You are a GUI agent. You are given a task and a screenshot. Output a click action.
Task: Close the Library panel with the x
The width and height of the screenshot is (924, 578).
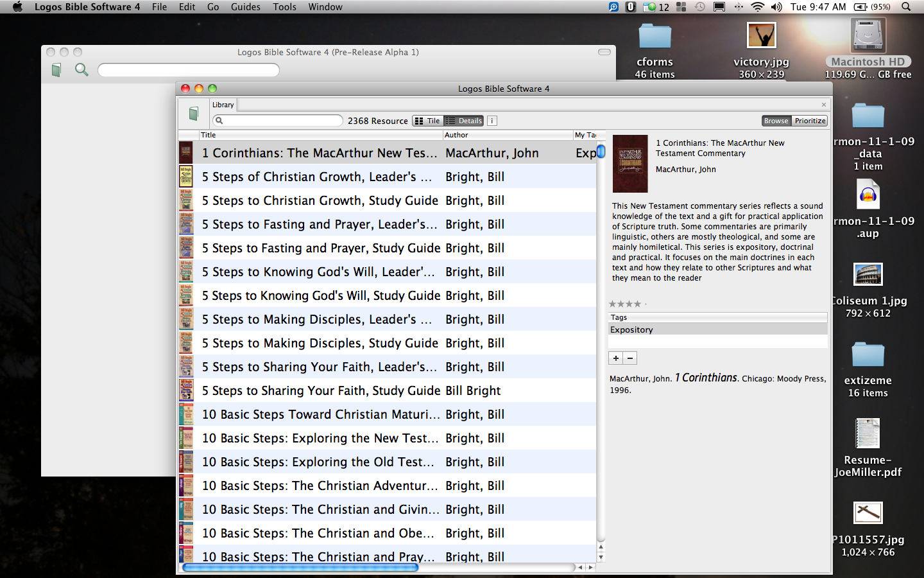(824, 105)
